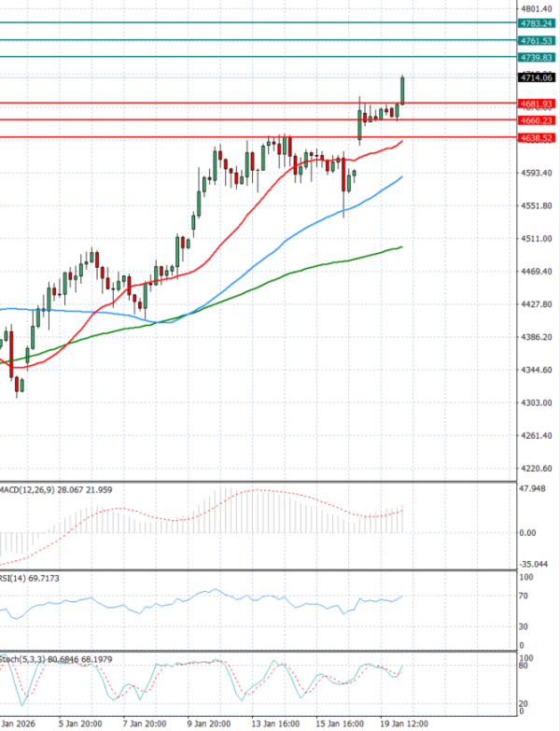Click the 4681.93 red support price label

[538, 104]
